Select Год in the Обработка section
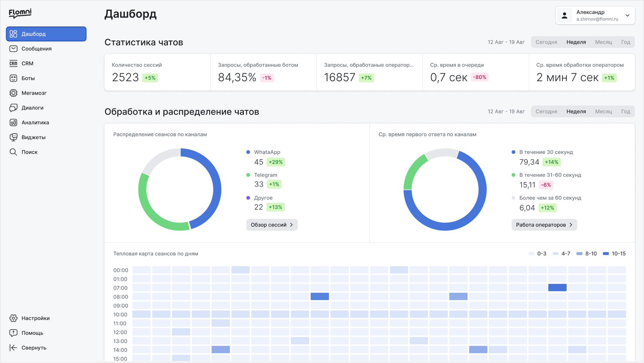 (x=625, y=112)
